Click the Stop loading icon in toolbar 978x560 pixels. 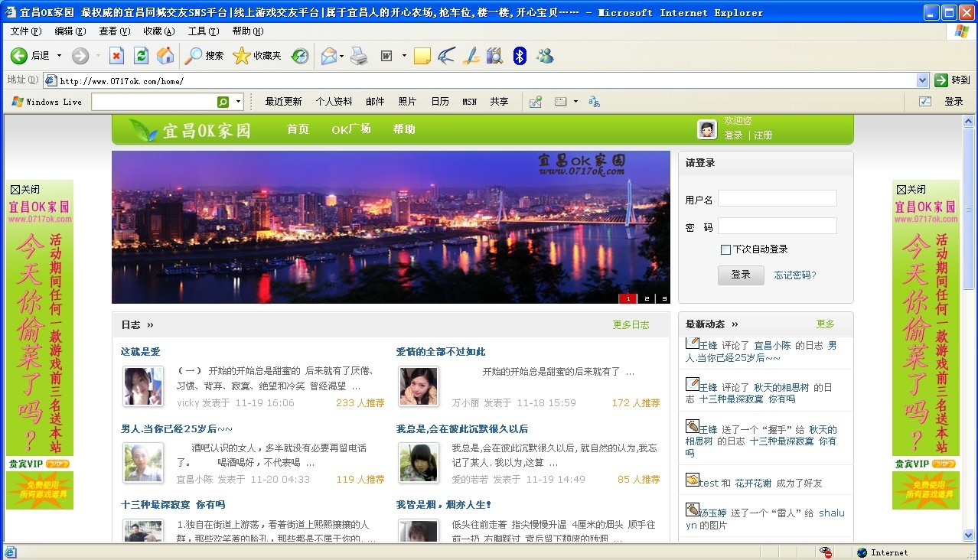[116, 56]
